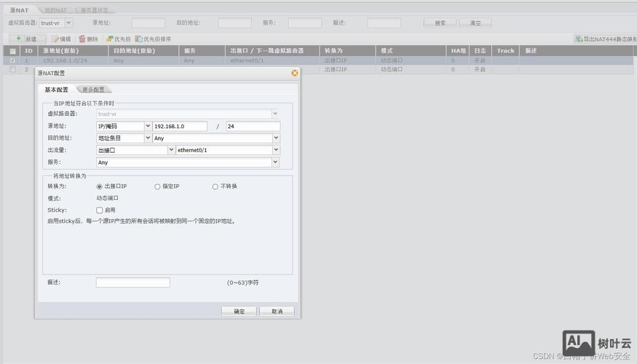The image size is (637, 364).
Task: Click the 编辑 (Edit) pencil icon
Action: (55, 39)
